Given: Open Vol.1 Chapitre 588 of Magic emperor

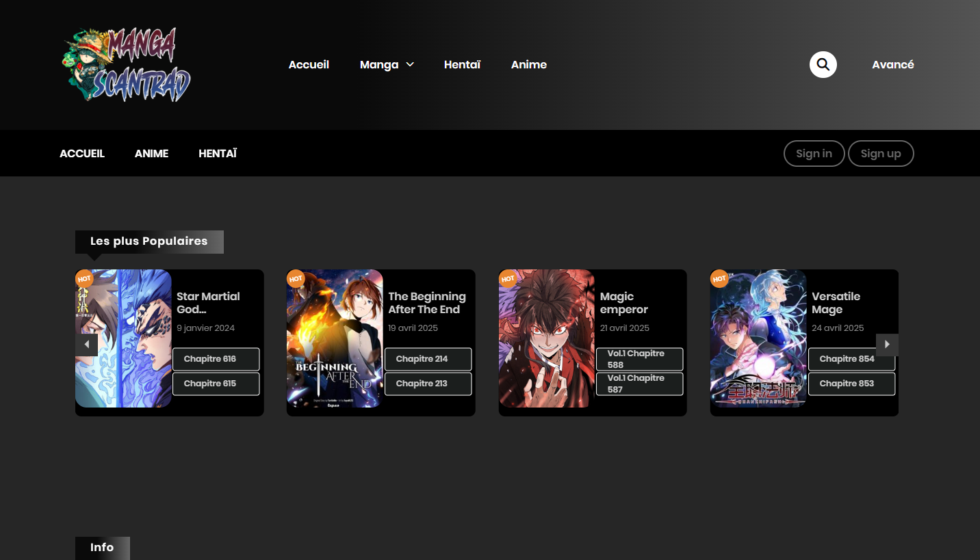Looking at the screenshot, I should click(639, 359).
